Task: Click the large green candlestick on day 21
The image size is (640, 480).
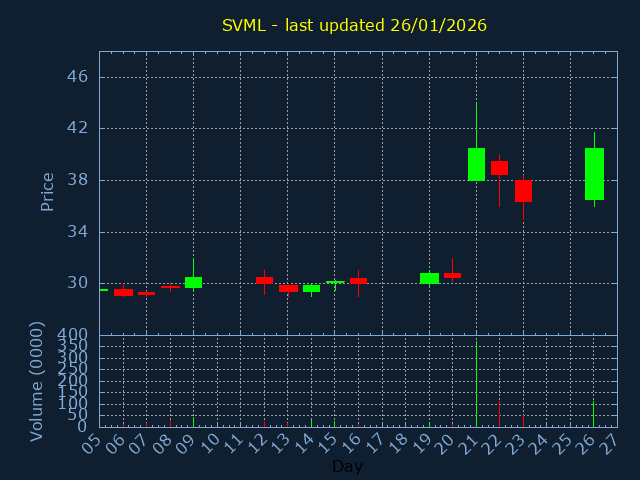Action: 476,164
